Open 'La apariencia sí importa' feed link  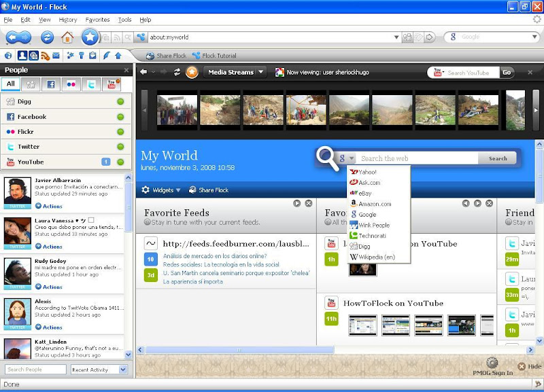point(193,281)
